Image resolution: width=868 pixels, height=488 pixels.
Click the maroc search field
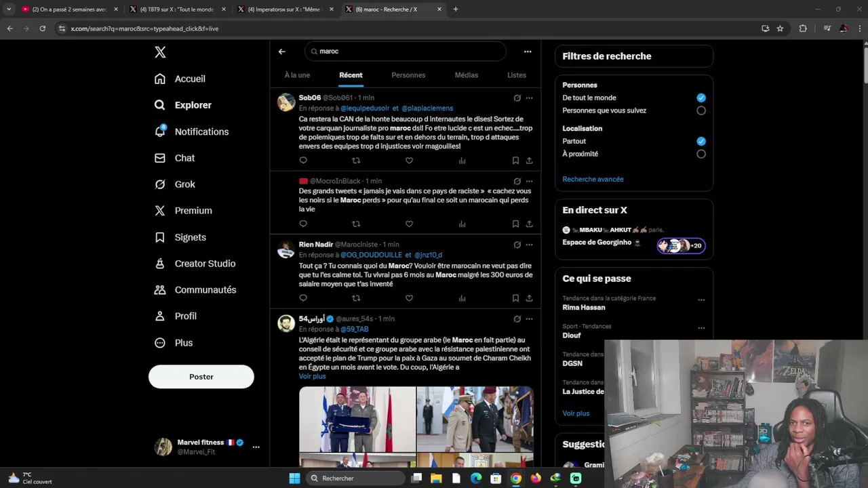tap(405, 52)
